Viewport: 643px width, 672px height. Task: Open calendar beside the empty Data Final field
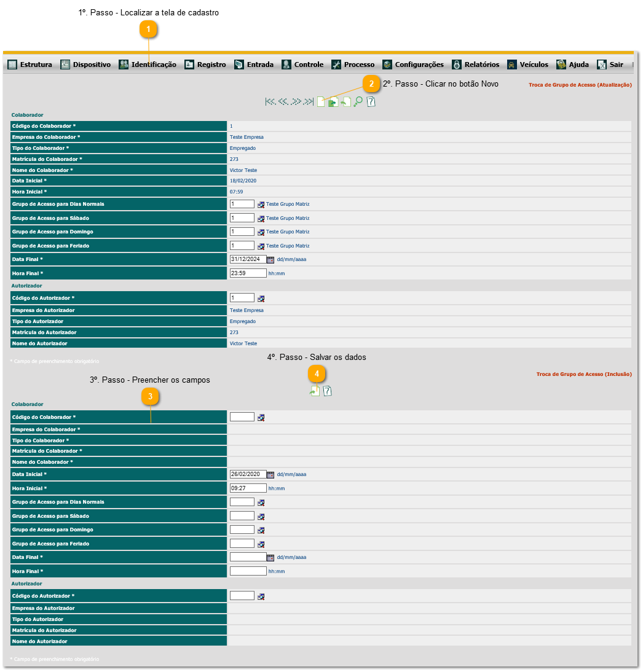pos(270,558)
